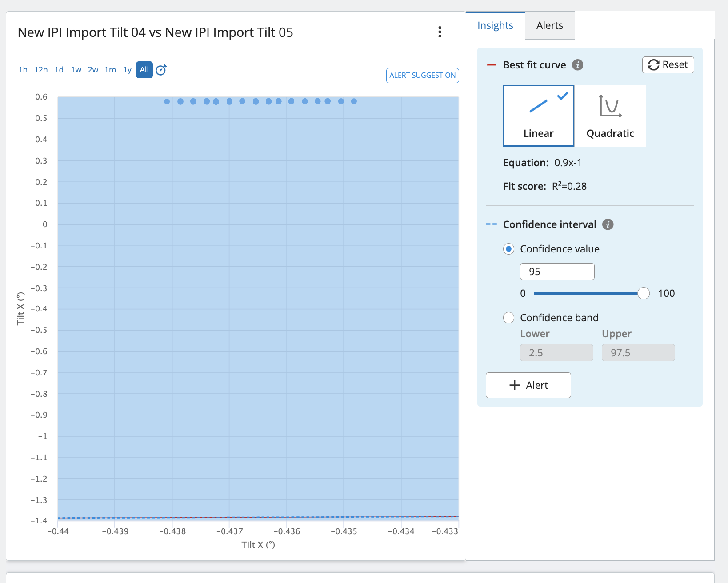This screenshot has height=583, width=728.
Task: Click the add Alert button
Action: (528, 385)
